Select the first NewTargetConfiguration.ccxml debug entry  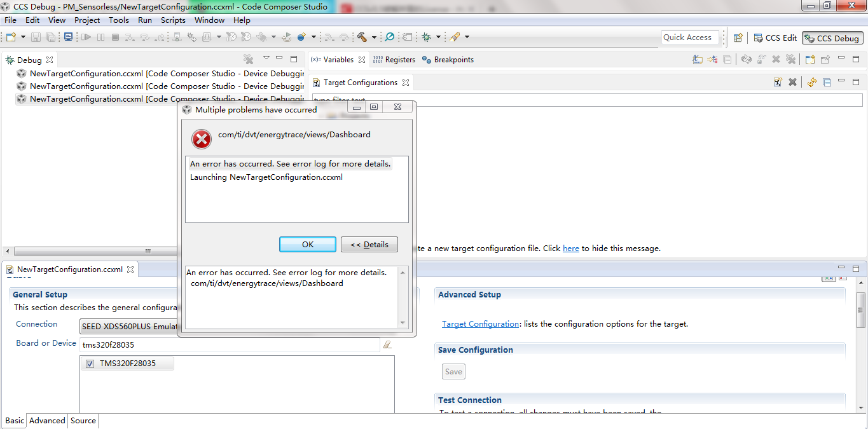[x=160, y=74]
